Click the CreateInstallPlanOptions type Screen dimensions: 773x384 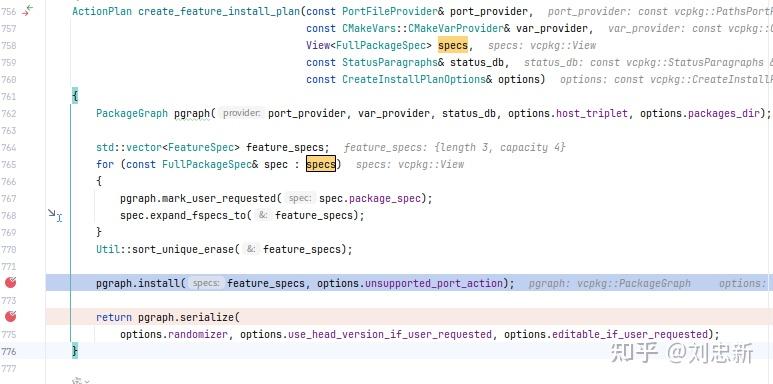pyautogui.click(x=414, y=79)
